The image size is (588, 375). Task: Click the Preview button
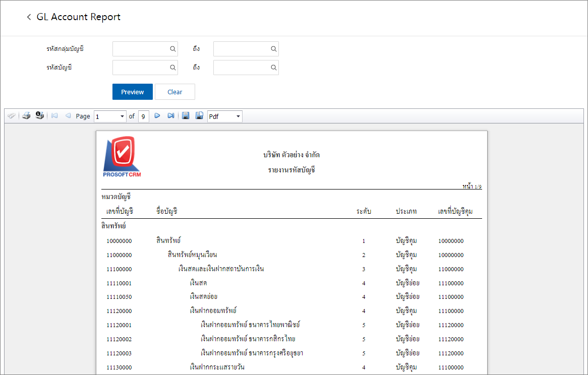(x=132, y=92)
